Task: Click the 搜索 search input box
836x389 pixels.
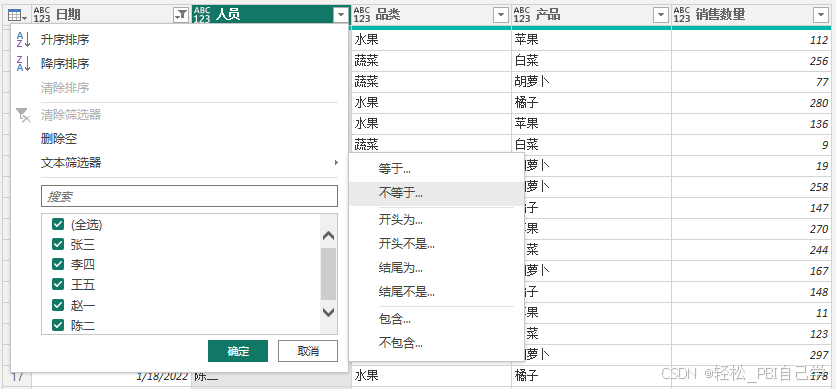Action: click(189, 196)
